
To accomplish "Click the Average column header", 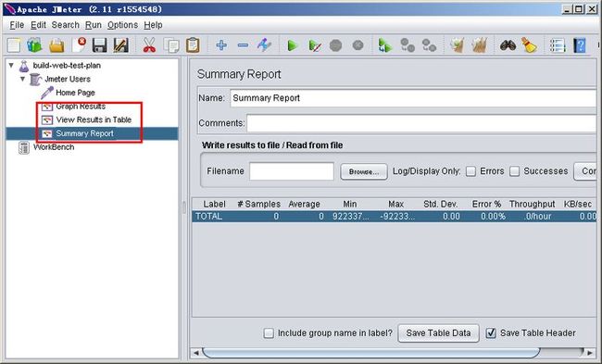I will click(304, 205).
